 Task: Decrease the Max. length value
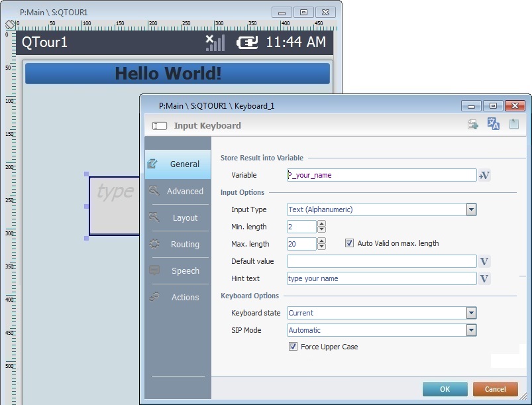click(x=321, y=247)
